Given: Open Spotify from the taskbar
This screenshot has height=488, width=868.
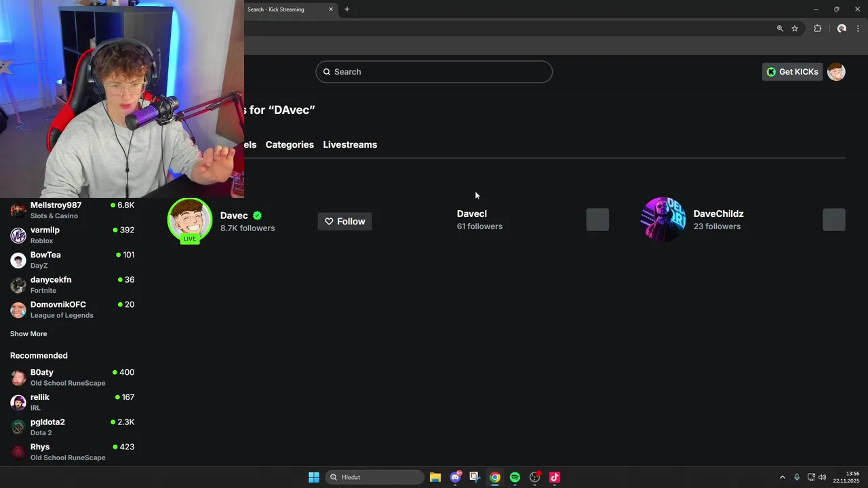Looking at the screenshot, I should [x=515, y=477].
